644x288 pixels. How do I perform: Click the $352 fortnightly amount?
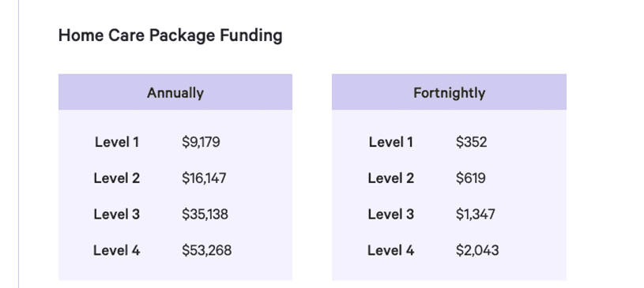pos(471,142)
